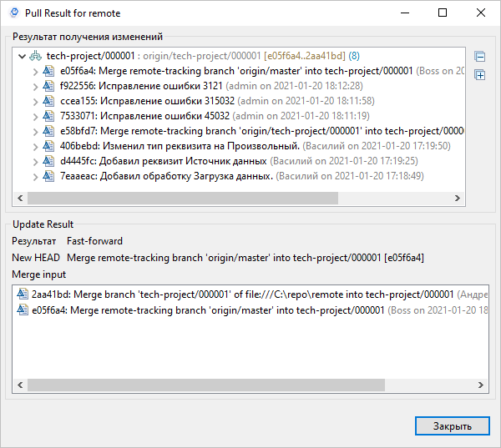Collapse the tech-project/000001 root node

point(21,56)
